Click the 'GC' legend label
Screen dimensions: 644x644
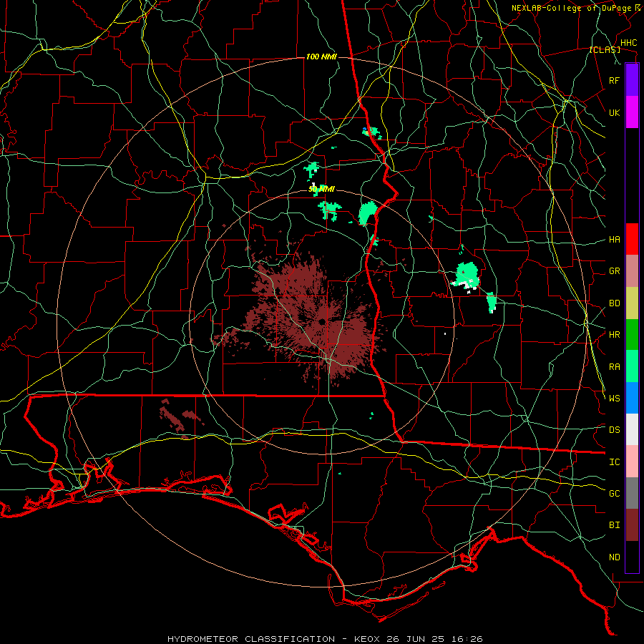[614, 493]
